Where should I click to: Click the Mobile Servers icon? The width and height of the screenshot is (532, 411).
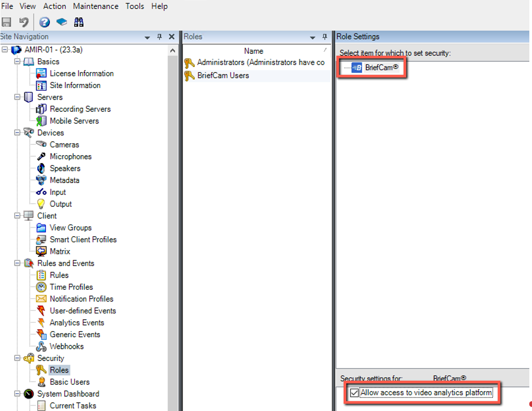point(41,121)
